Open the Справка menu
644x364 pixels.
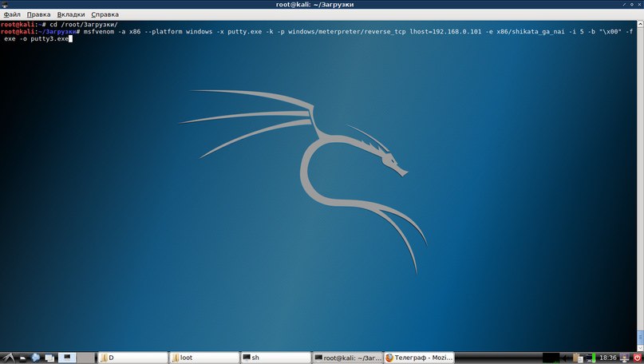tap(105, 14)
